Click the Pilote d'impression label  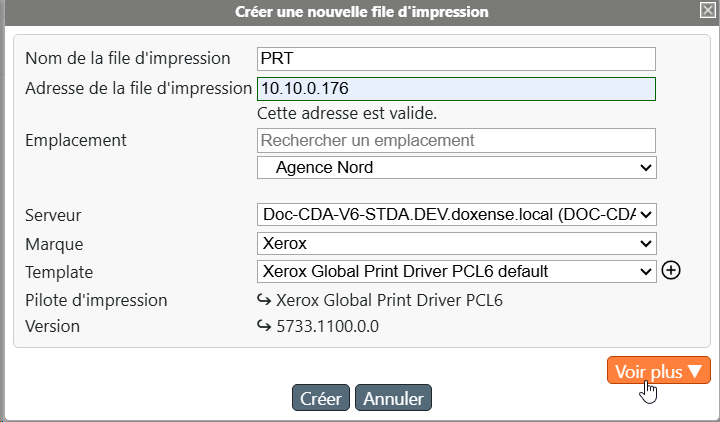96,300
